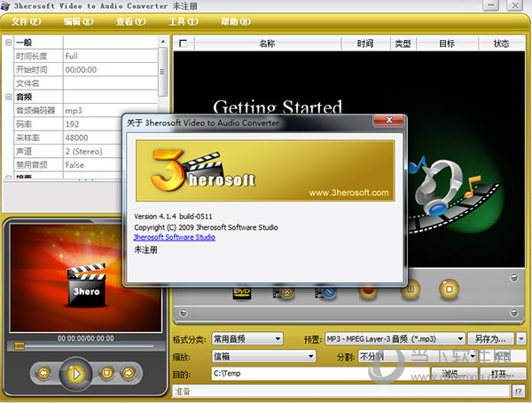
Task: Stop the preview playback in player
Action: (107, 373)
